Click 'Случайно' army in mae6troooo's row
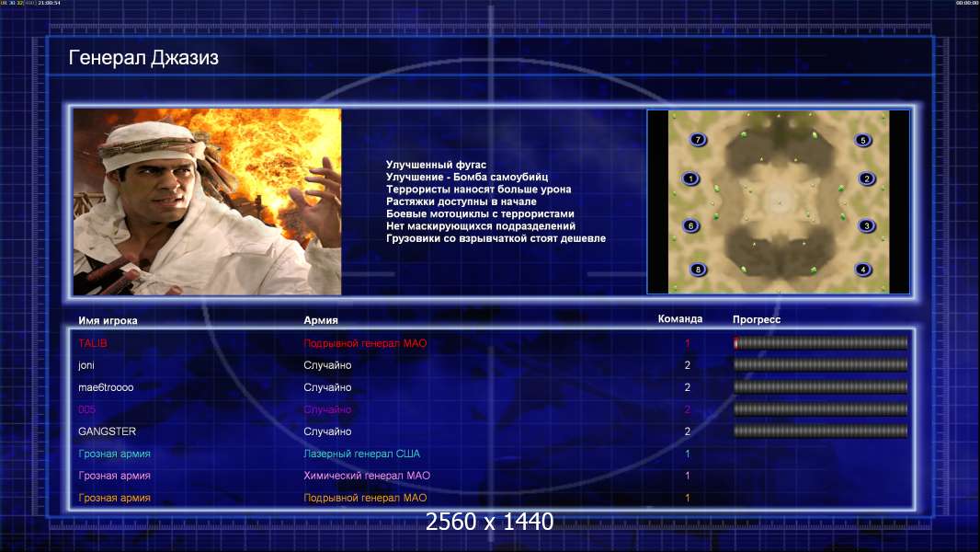Screen dimensions: 980x552 327,387
